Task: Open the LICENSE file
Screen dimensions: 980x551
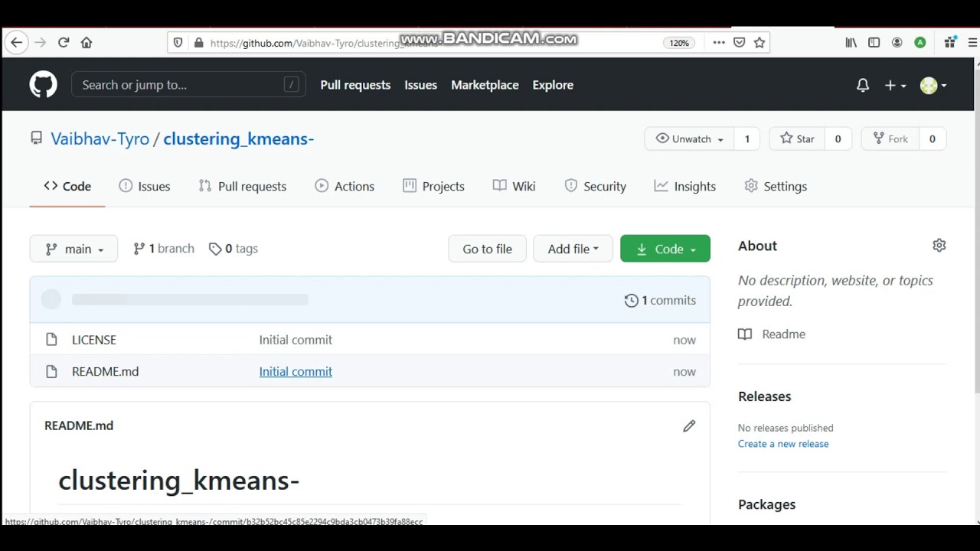Action: click(x=94, y=340)
